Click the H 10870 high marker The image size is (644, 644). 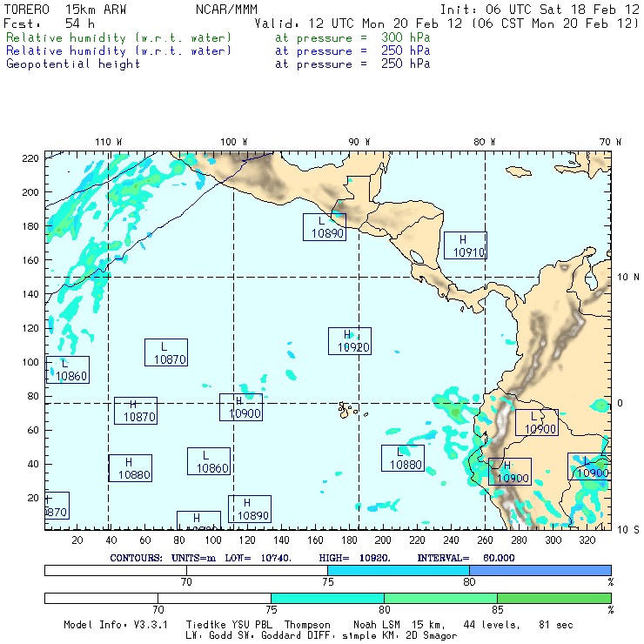click(x=136, y=411)
